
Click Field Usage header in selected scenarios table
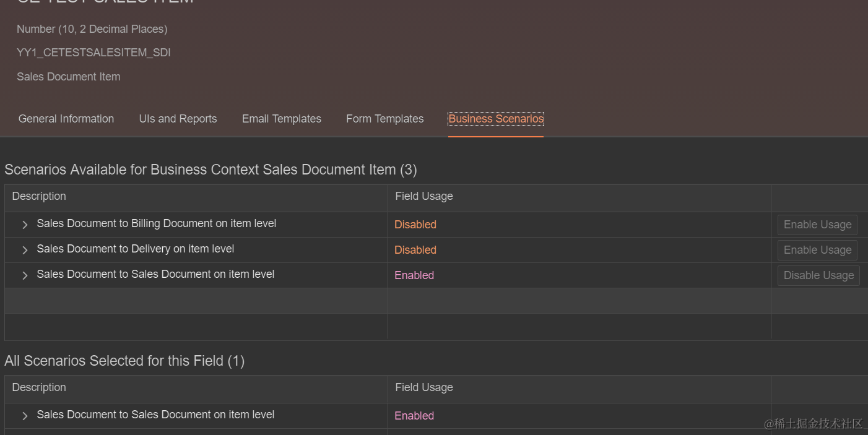tap(424, 387)
